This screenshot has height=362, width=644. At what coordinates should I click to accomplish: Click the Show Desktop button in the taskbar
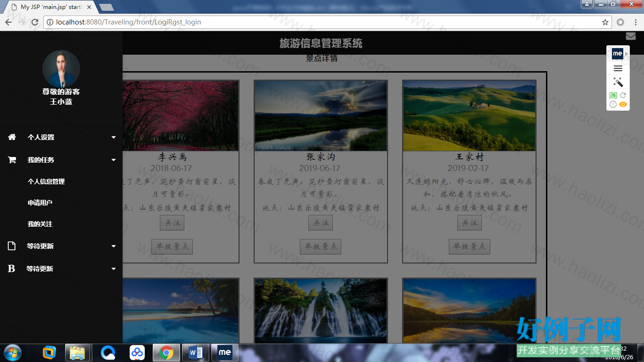[x=640, y=353]
